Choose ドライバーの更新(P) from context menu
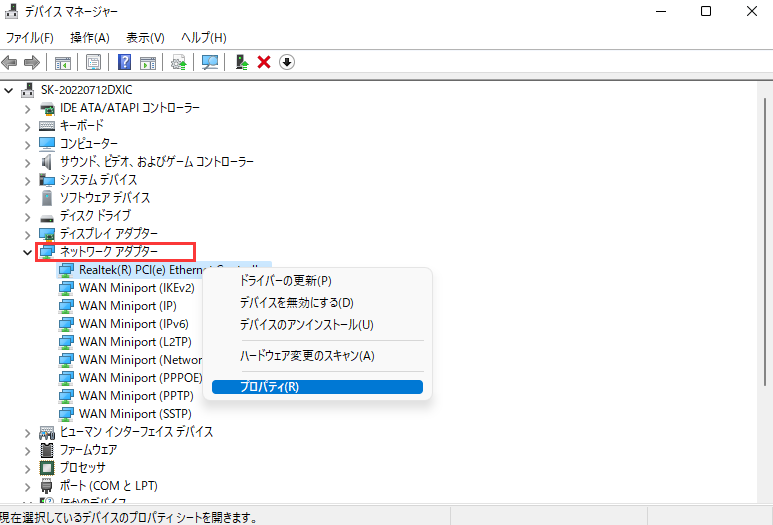Screen dimensions: 773x525 pos(317,280)
